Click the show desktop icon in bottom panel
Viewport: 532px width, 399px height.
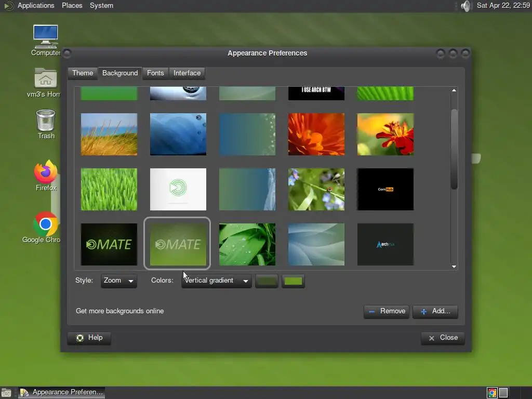pyautogui.click(x=6, y=393)
